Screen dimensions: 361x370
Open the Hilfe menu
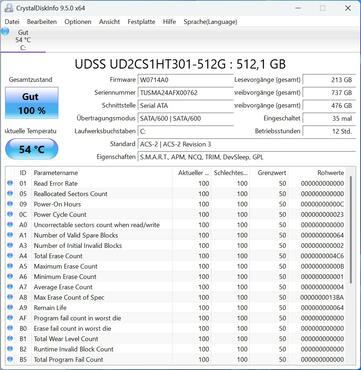point(169,22)
